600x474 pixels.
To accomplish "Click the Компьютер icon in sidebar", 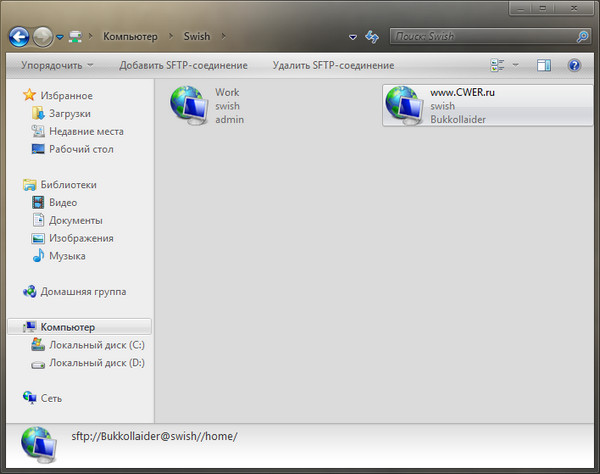I will (29, 327).
